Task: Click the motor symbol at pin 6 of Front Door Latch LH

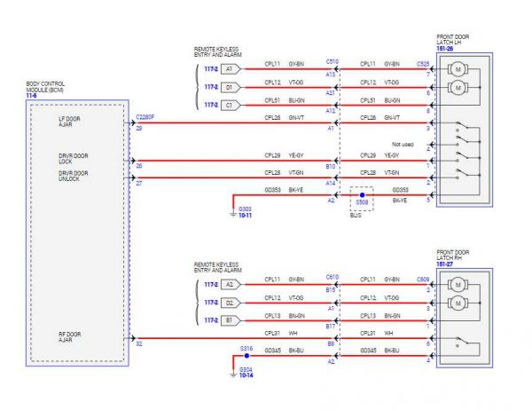Action: click(458, 88)
